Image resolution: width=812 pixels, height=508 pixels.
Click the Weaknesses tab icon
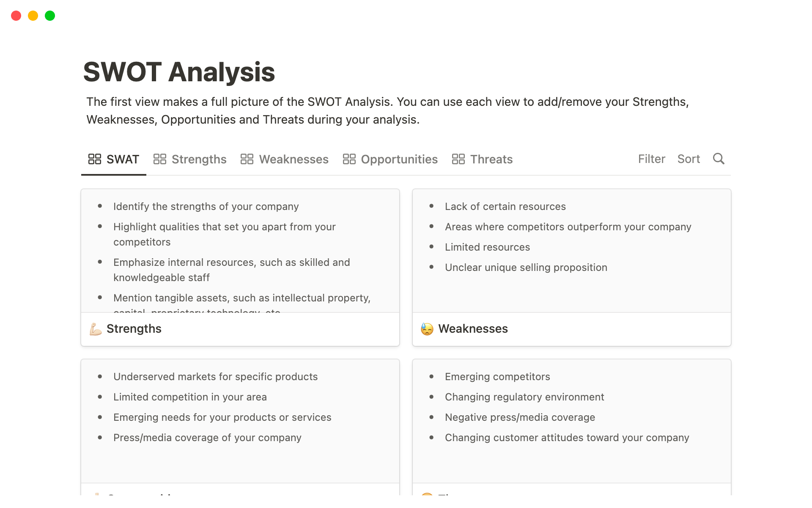246,159
